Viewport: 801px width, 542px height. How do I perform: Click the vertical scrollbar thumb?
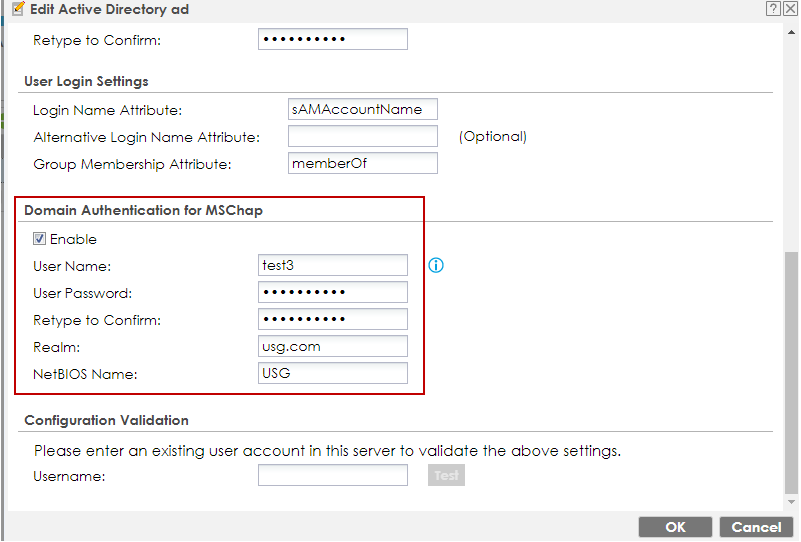(792, 370)
